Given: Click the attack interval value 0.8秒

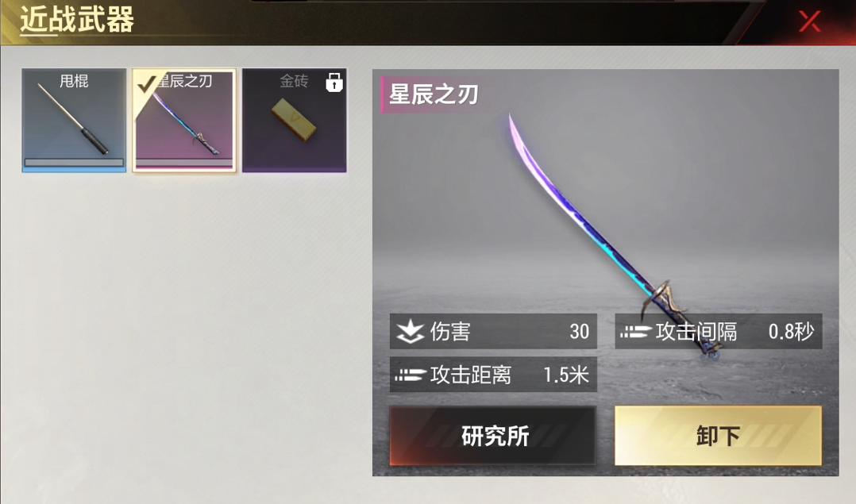Looking at the screenshot, I should tap(791, 331).
